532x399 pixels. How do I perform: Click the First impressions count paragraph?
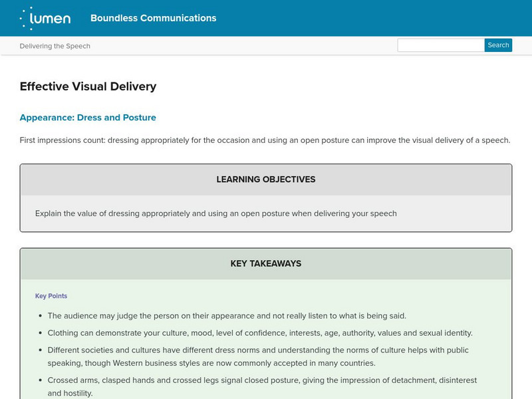265,140
